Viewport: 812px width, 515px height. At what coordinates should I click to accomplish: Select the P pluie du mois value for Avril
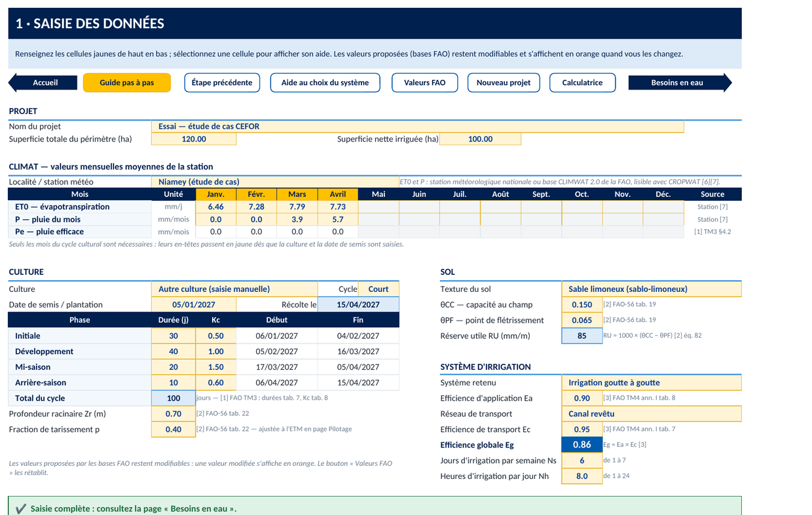(338, 219)
